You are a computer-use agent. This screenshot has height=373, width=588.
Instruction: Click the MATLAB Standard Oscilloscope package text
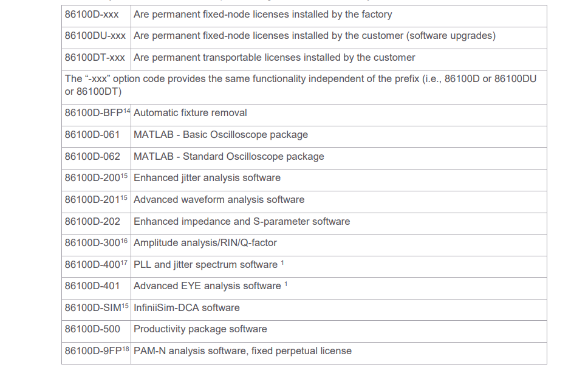coord(228,157)
